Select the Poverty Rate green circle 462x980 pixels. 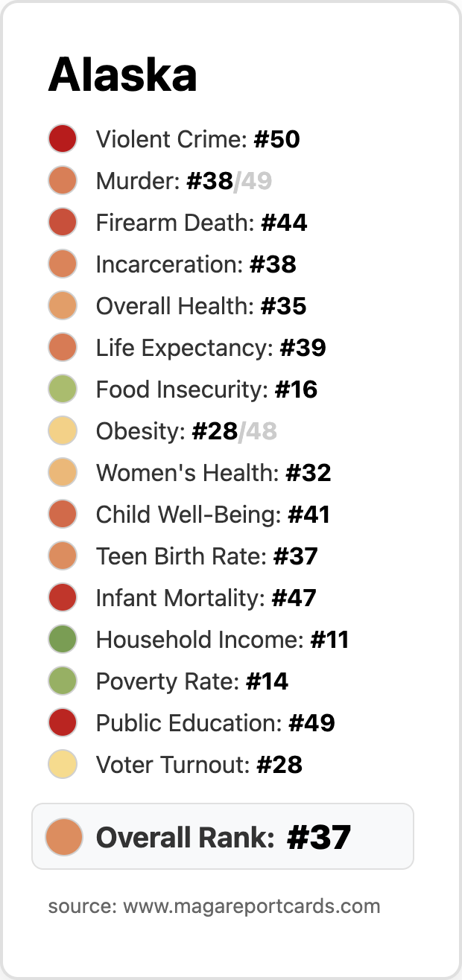pyautogui.click(x=63, y=681)
